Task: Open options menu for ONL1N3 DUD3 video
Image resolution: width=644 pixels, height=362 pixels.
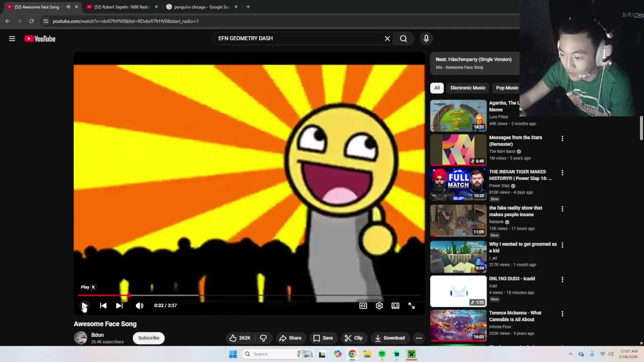Action: tap(562, 280)
